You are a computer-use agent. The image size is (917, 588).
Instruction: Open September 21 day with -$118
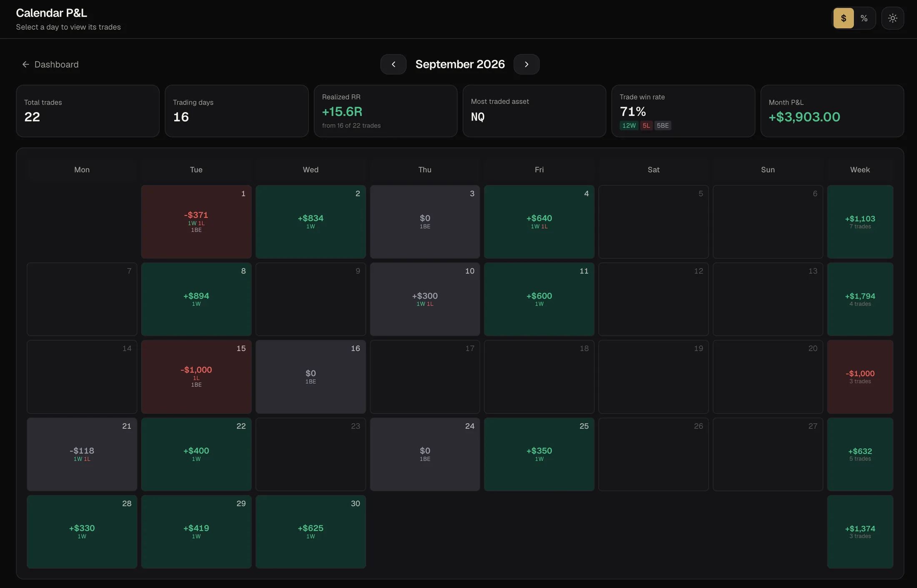82,454
